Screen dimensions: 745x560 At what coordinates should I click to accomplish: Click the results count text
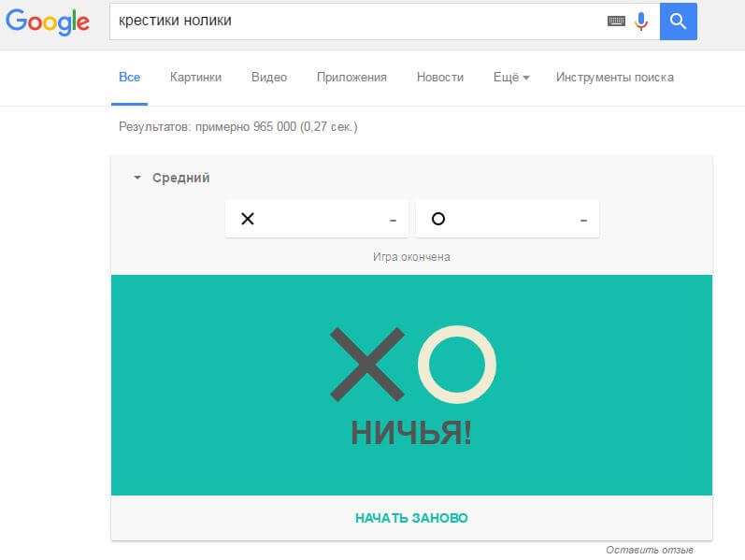point(238,127)
